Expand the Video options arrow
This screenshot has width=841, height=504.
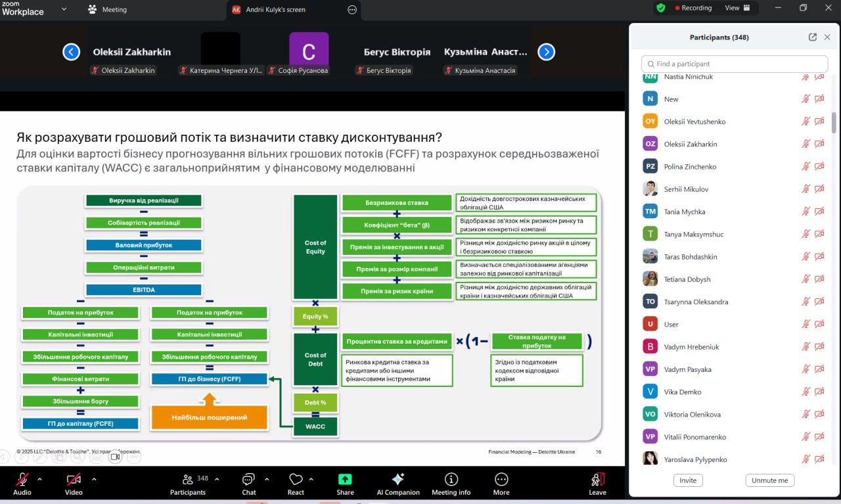93,479
